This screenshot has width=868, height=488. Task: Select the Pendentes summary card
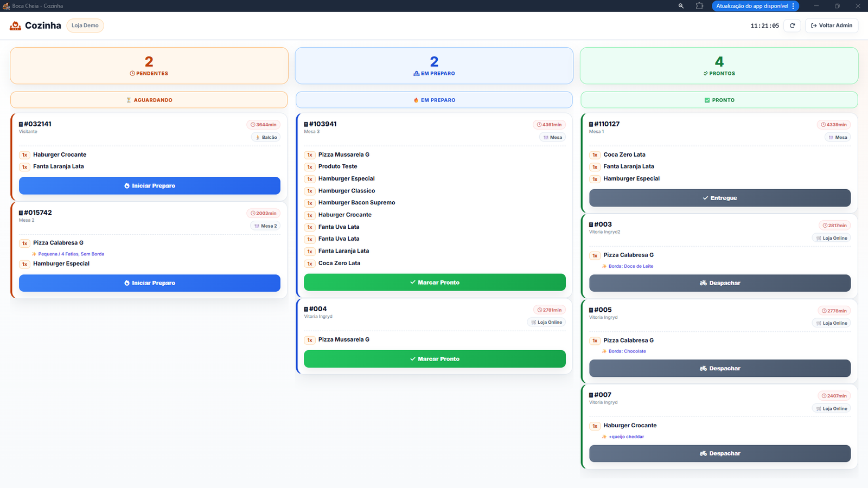[149, 66]
